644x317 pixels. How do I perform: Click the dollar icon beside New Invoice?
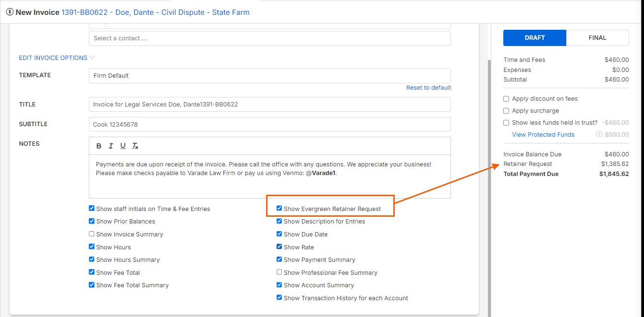pyautogui.click(x=10, y=12)
